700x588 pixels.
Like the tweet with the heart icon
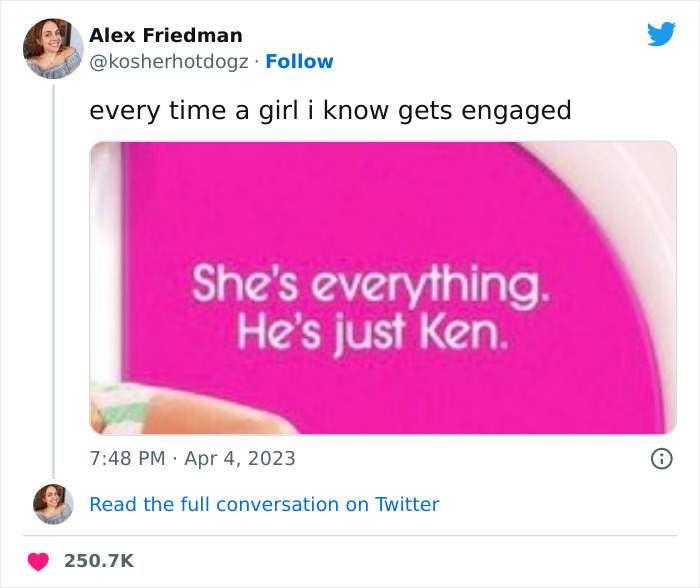point(38,562)
